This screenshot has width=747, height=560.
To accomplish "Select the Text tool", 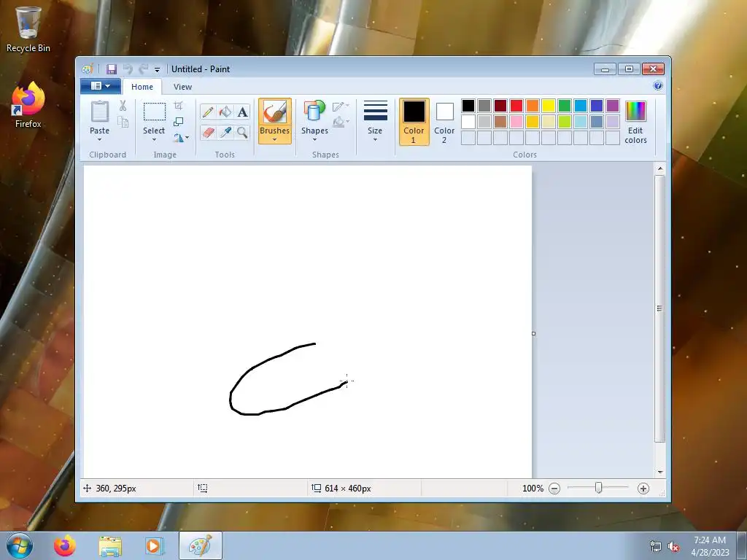I will [x=242, y=112].
